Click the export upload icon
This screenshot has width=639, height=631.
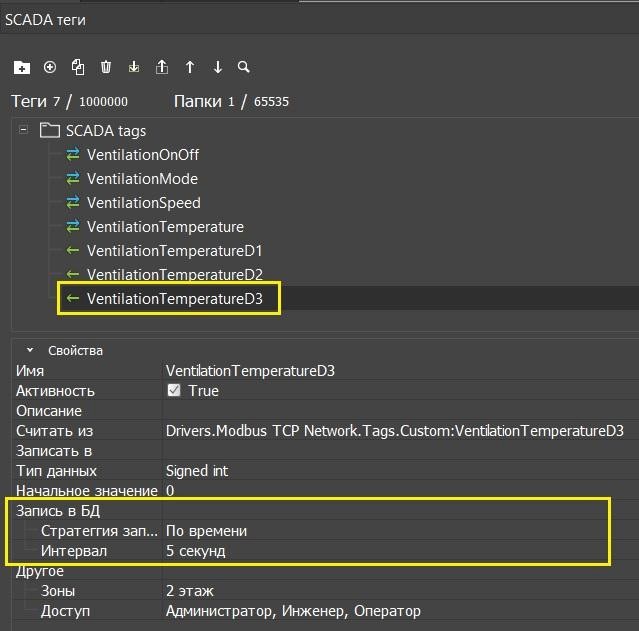pos(162,67)
